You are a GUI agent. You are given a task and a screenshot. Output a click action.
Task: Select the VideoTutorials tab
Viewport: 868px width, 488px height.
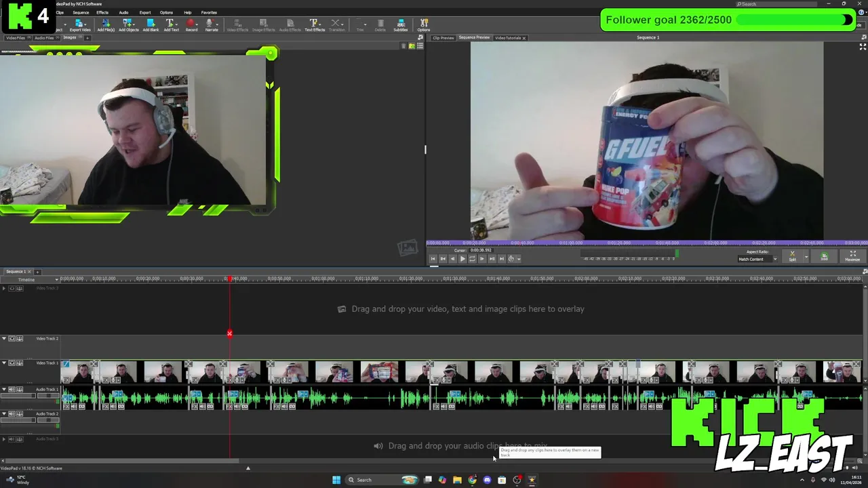tap(510, 38)
